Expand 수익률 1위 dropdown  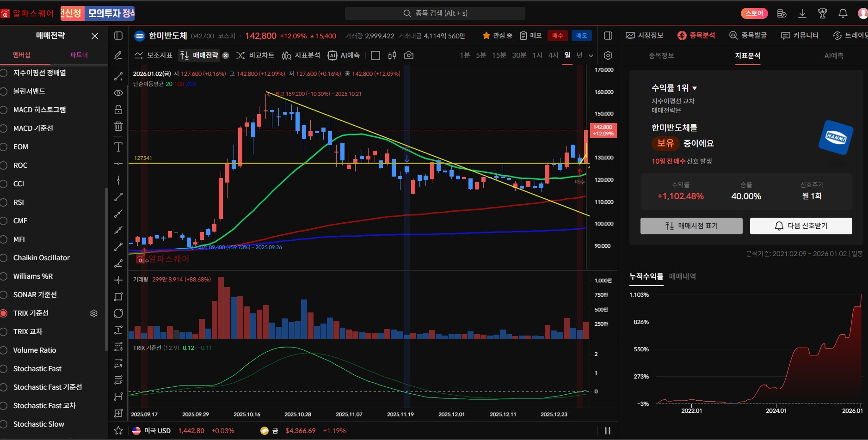click(x=695, y=88)
